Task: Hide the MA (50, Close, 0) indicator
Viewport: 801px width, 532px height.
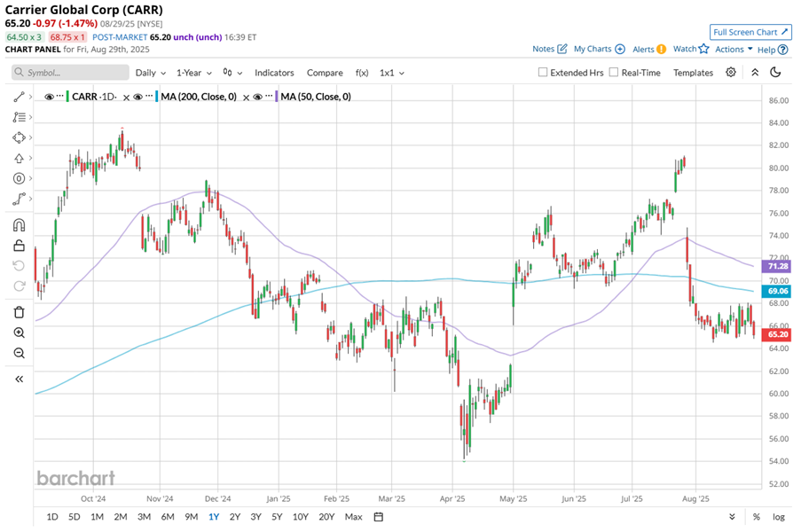Action: (x=257, y=97)
